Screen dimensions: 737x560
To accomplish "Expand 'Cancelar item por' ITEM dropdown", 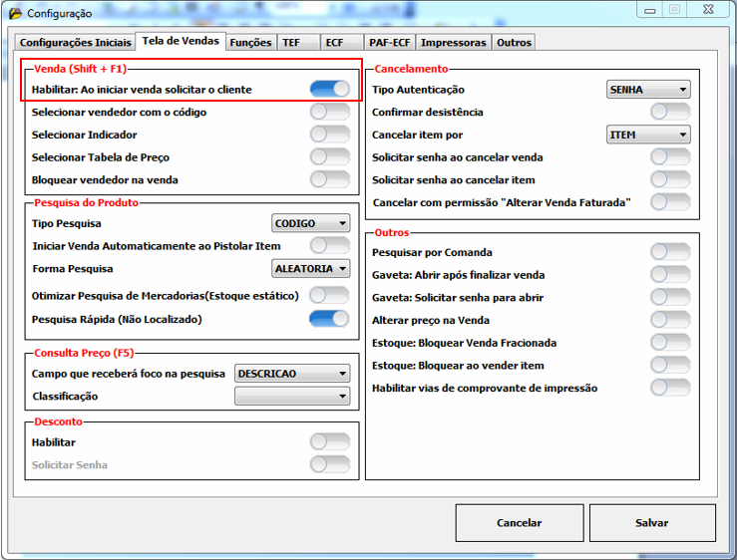I will (648, 135).
